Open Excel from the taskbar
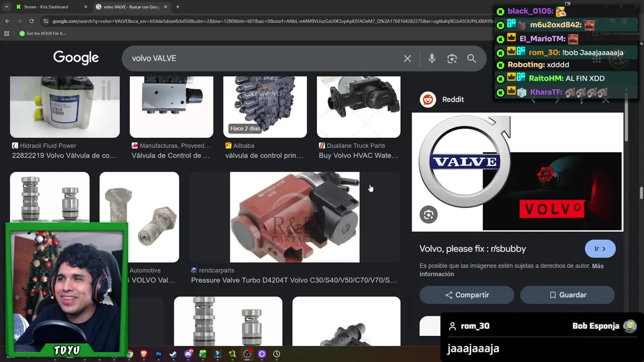Viewport: 644px width, 362px height. click(x=203, y=354)
